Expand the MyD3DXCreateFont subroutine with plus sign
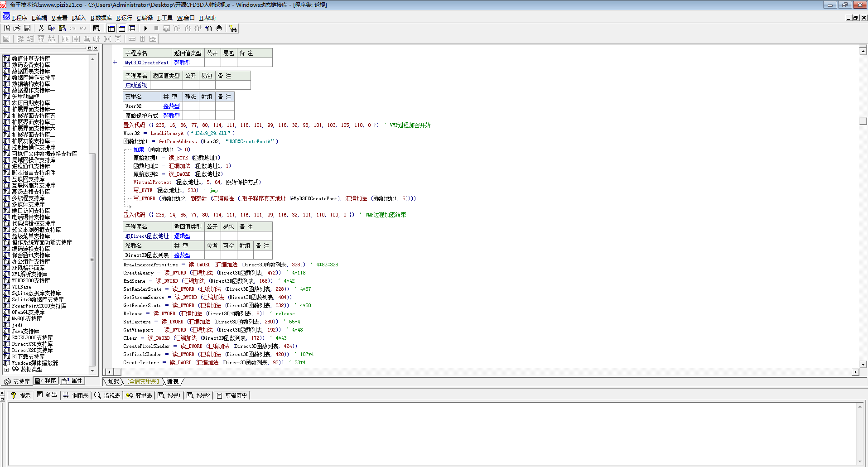The image size is (868, 467). [x=115, y=63]
